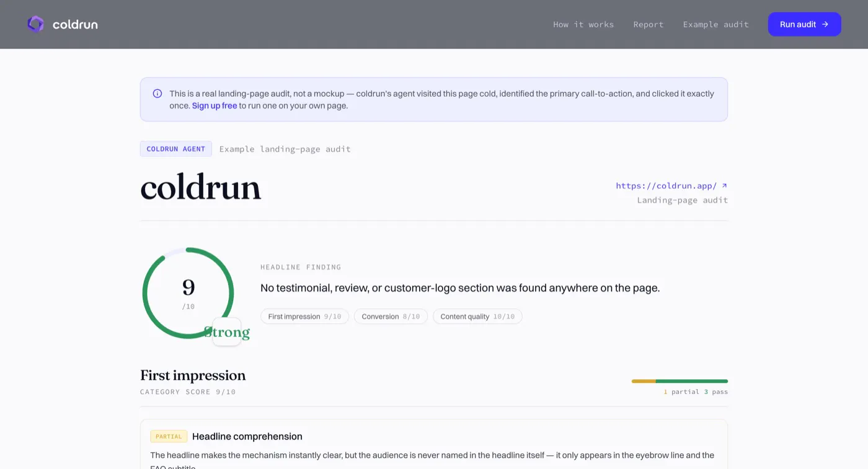Screen dimensions: 868x469
Task: Click the Landing-page audit label under the URL
Action: [683, 200]
